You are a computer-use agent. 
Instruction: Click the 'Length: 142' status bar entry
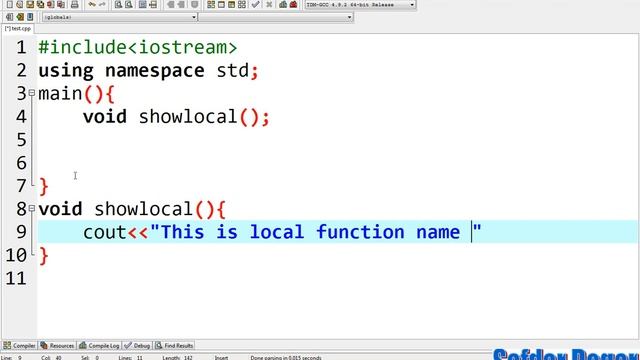click(178, 358)
